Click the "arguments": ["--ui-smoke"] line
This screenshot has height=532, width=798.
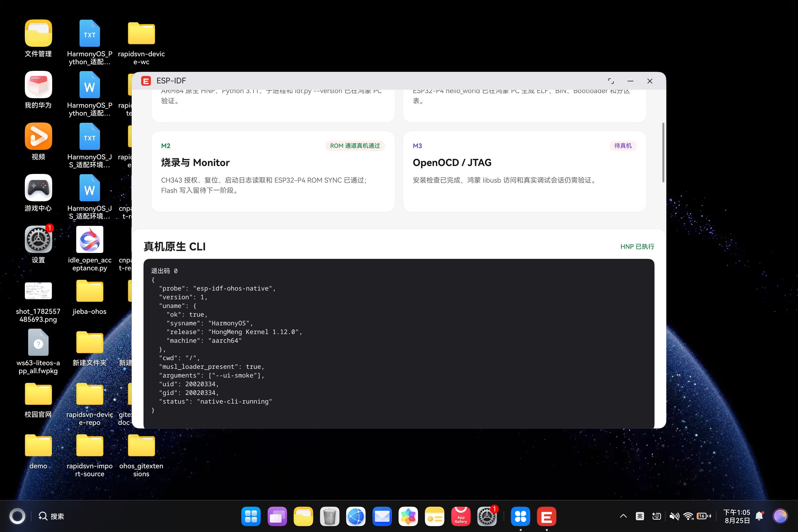211,375
